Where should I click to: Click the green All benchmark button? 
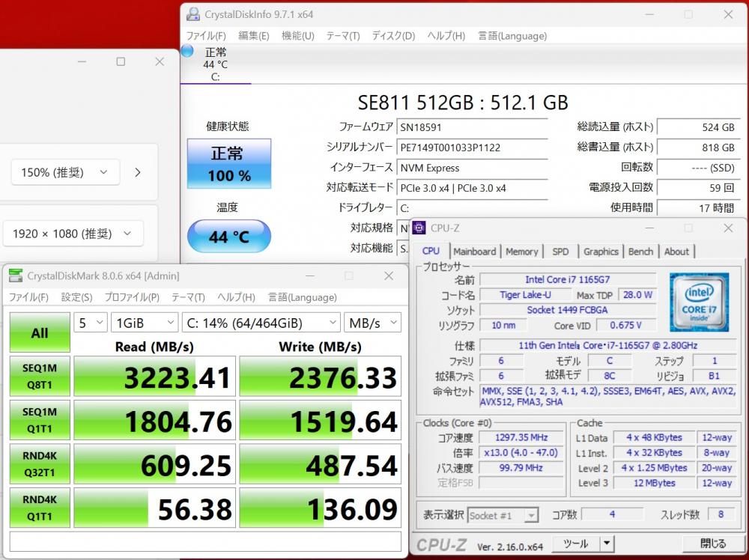pyautogui.click(x=40, y=333)
